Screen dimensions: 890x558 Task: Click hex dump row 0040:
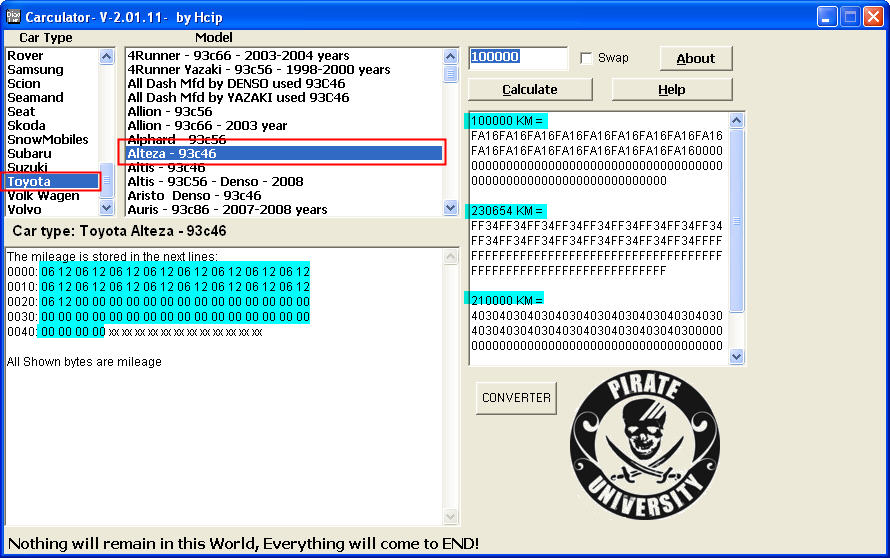point(135,332)
